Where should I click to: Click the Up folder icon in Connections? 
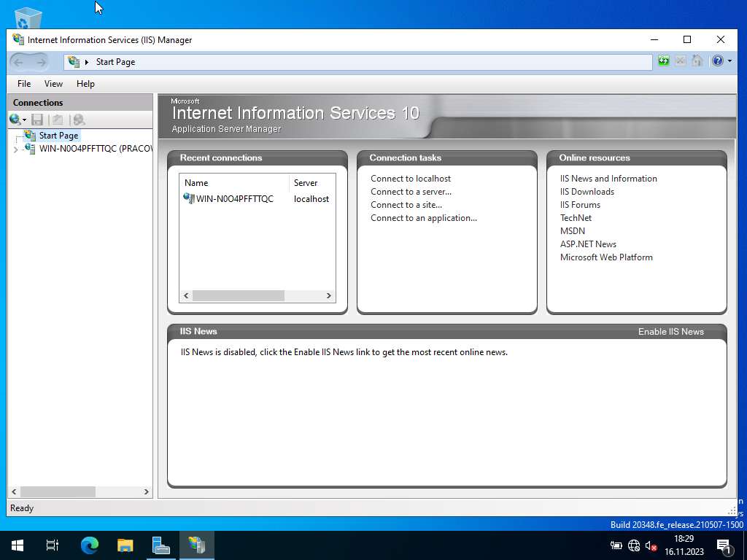(58, 120)
